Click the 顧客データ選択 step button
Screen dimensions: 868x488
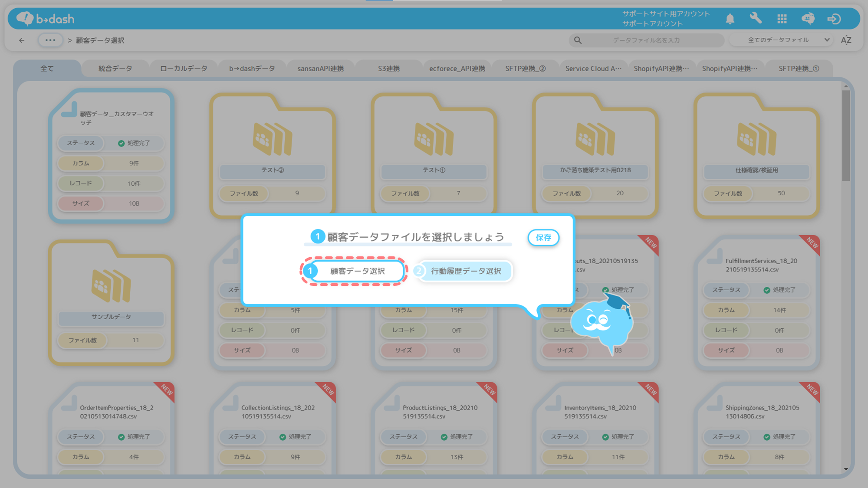tap(354, 271)
